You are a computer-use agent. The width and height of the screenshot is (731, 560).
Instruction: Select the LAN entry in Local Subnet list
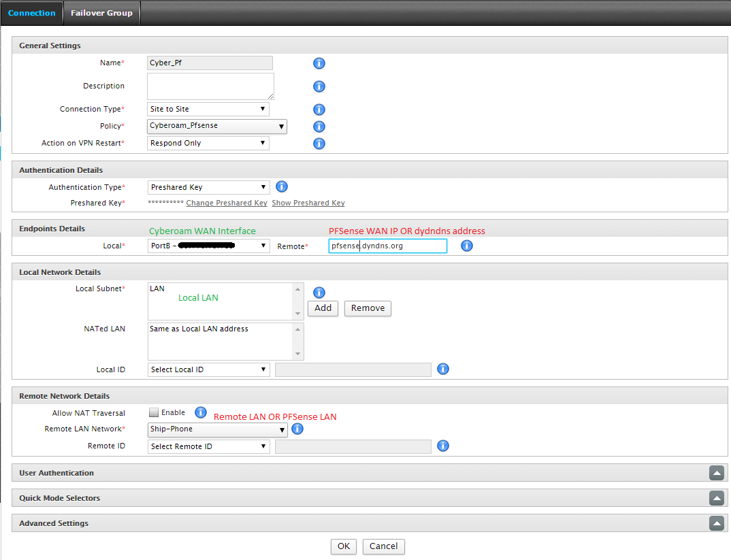coord(157,289)
